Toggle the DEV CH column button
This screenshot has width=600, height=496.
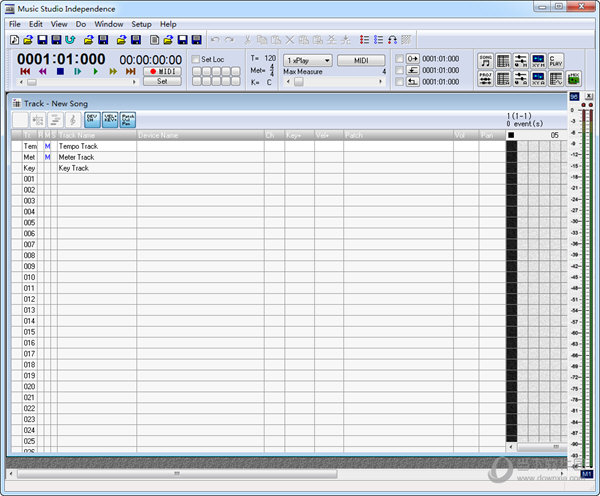coord(92,120)
